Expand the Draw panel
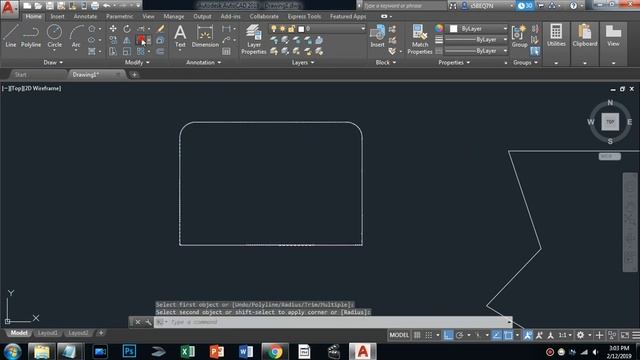Viewport: 640px width, 360px height. pyautogui.click(x=53, y=62)
